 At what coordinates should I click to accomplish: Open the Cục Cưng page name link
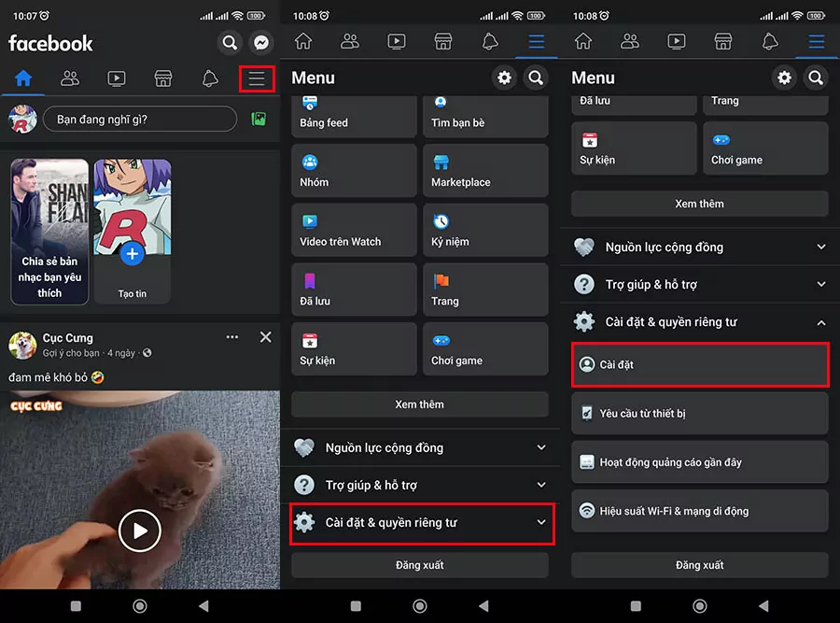click(67, 338)
